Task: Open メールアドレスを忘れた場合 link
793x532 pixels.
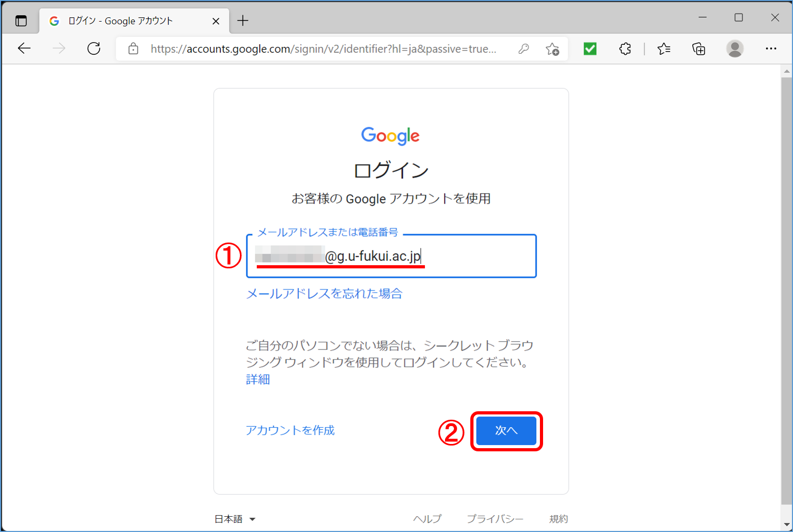Action: tap(324, 294)
